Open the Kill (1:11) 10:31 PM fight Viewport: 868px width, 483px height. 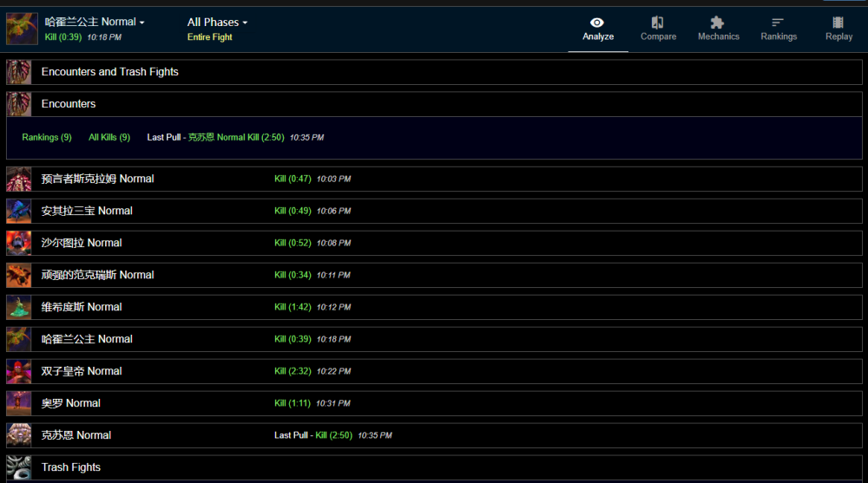click(x=312, y=403)
